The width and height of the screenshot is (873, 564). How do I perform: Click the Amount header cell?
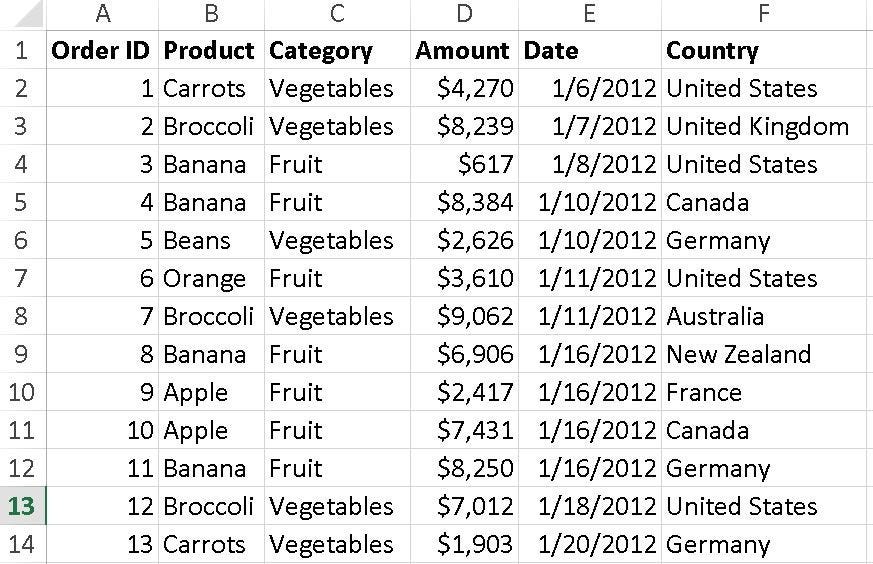462,50
